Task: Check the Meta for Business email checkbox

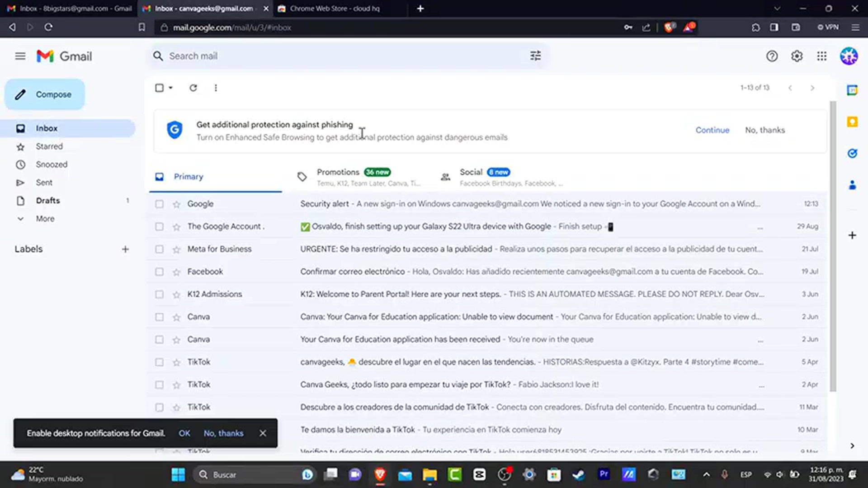Action: (159, 249)
